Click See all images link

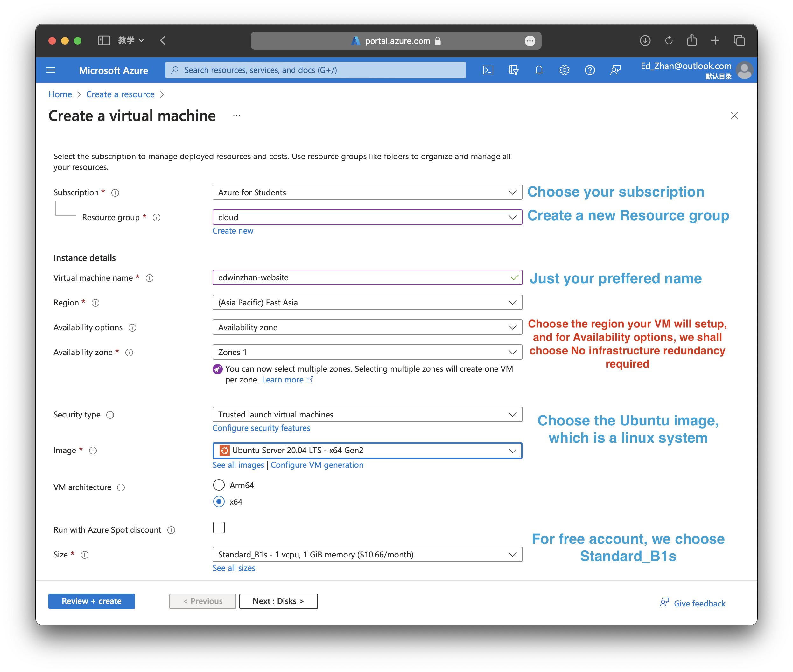click(238, 465)
